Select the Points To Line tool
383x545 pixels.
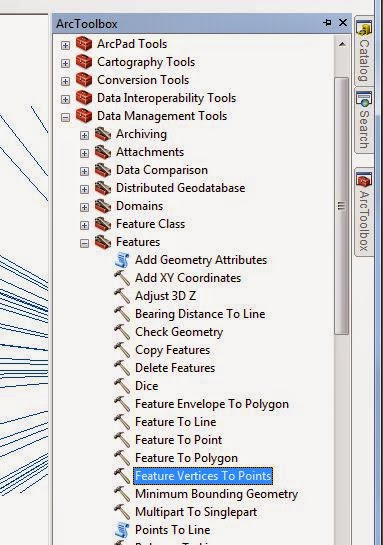pos(173,530)
